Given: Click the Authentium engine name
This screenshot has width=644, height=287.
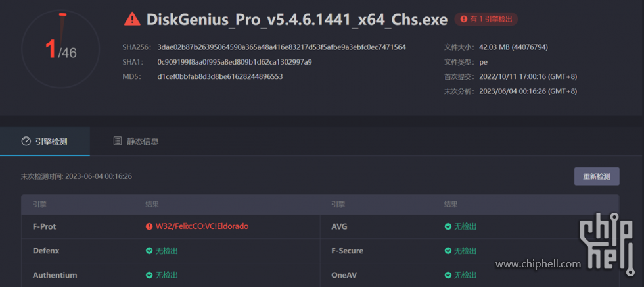Looking at the screenshot, I should click(55, 275).
